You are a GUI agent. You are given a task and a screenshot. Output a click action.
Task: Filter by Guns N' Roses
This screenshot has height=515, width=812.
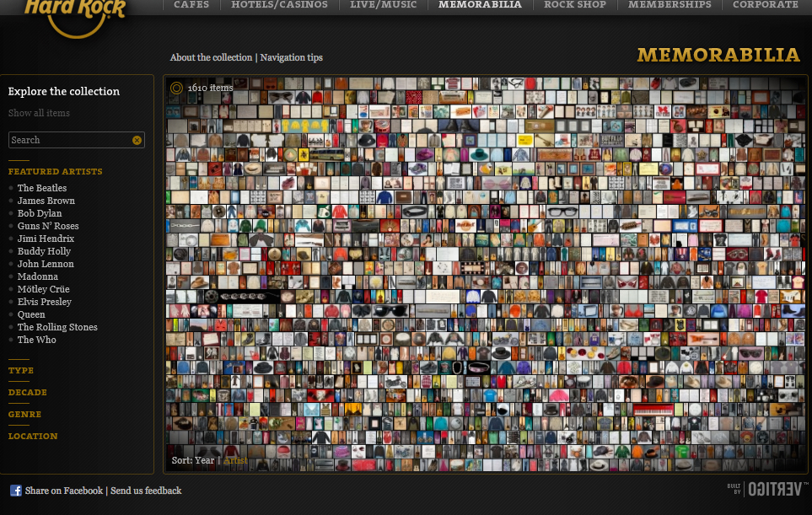(x=48, y=226)
